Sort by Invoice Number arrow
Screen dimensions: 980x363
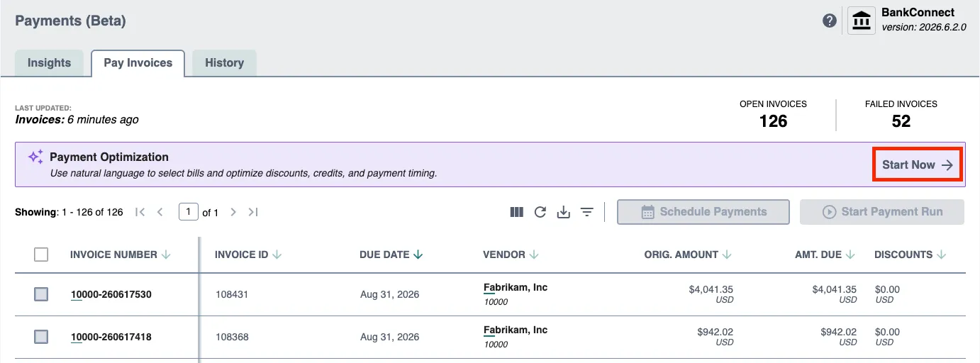(x=167, y=255)
